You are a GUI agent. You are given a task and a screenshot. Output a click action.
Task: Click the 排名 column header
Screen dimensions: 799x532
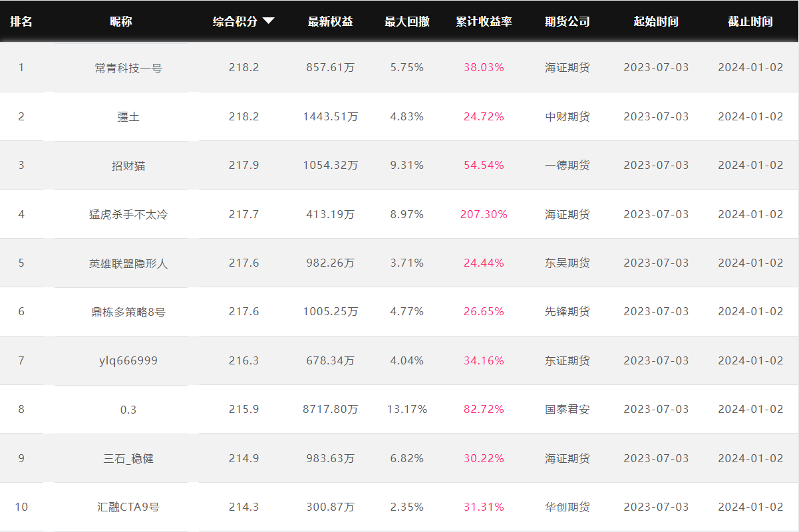click(21, 21)
